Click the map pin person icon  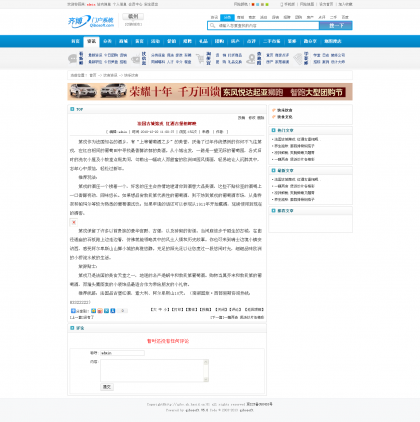(x=251, y=59)
